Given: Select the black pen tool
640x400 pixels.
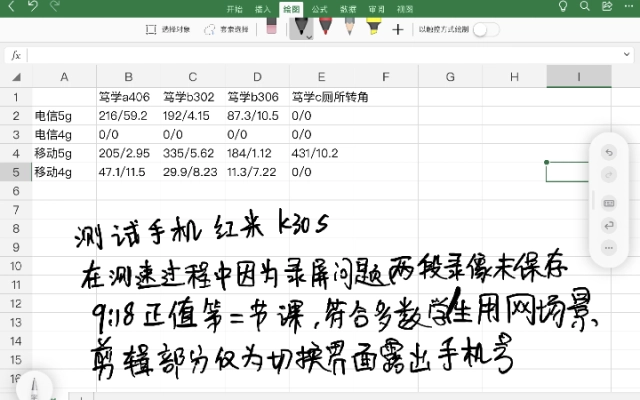Looking at the screenshot, I should [300, 28].
